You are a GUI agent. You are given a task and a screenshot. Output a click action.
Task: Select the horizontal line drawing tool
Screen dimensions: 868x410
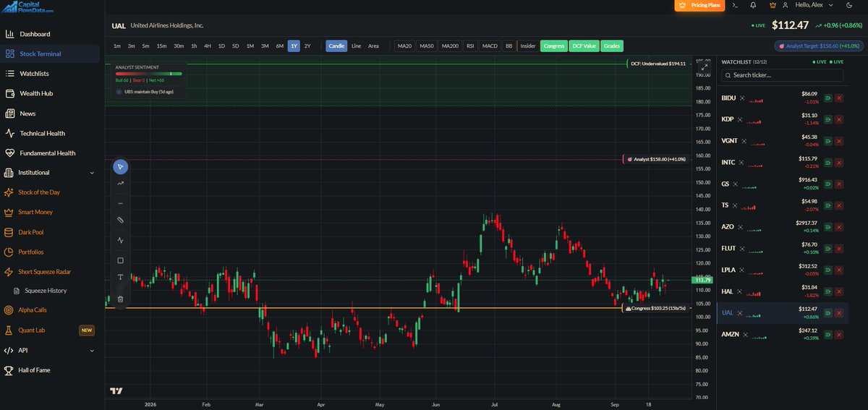pos(121,203)
